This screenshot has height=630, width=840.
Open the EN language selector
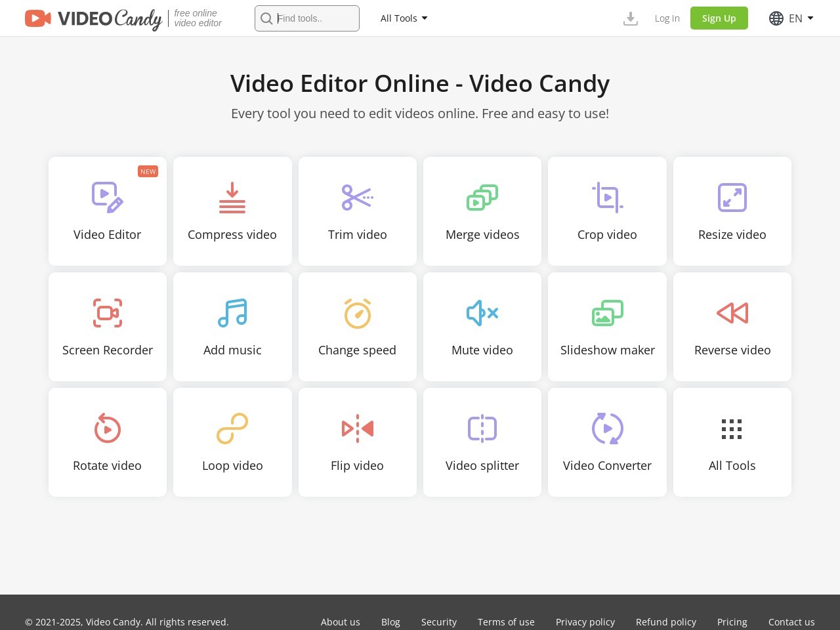791,18
